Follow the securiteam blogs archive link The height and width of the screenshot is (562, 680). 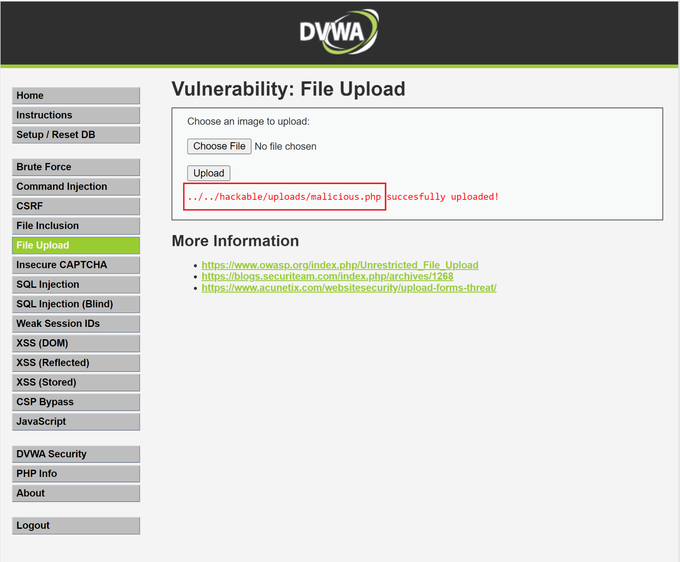pyautogui.click(x=327, y=276)
